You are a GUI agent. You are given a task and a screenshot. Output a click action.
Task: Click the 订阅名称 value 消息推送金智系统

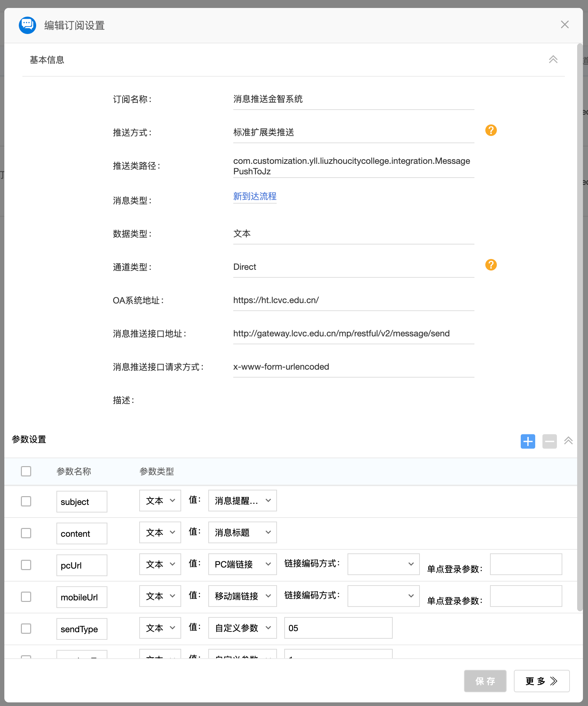pyautogui.click(x=268, y=99)
